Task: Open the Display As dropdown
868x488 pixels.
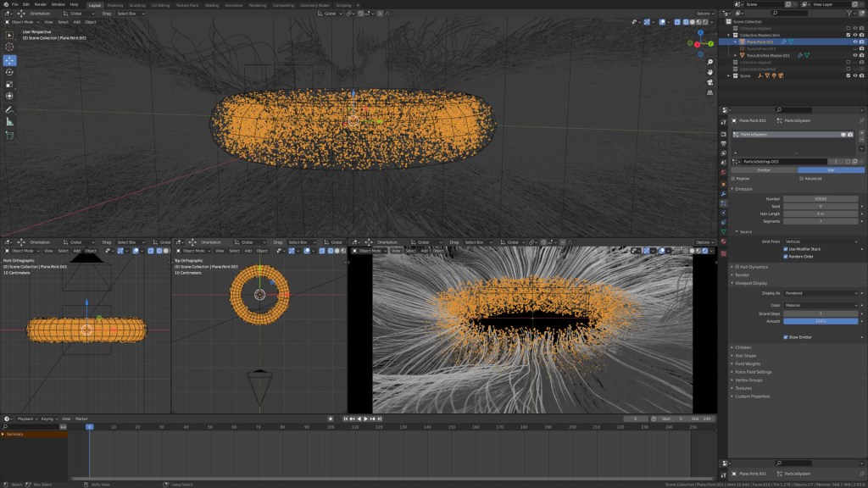Action: coord(820,293)
